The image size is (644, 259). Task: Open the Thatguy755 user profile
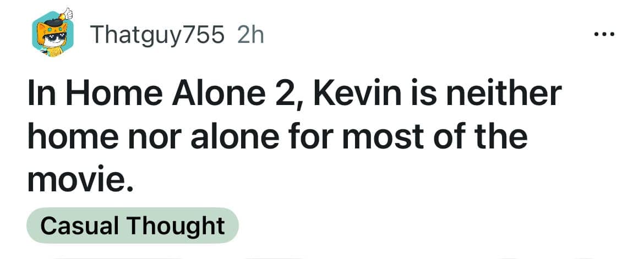pyautogui.click(x=157, y=35)
